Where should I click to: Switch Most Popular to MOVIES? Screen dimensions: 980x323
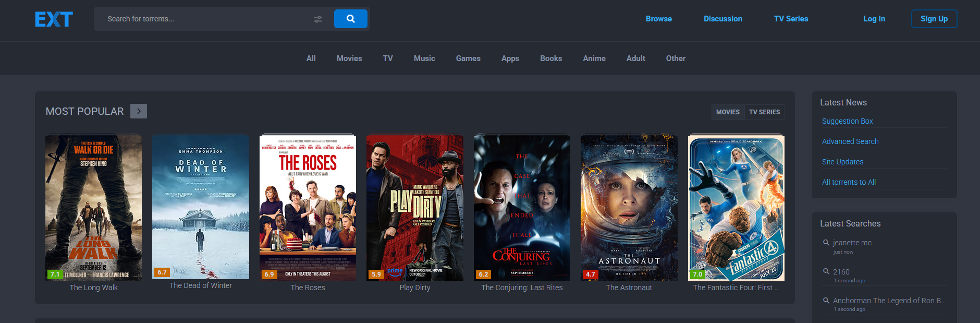coord(728,112)
